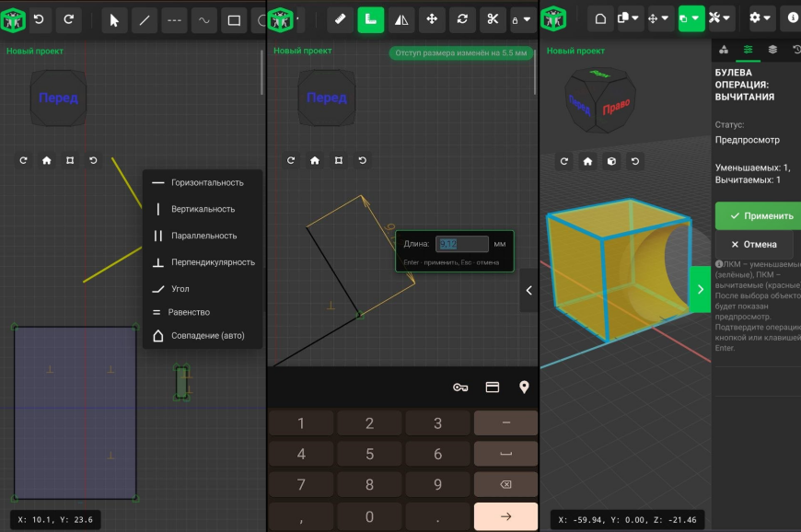Select the arrow pointer tool
Screen dimensions: 801x532
[114, 20]
